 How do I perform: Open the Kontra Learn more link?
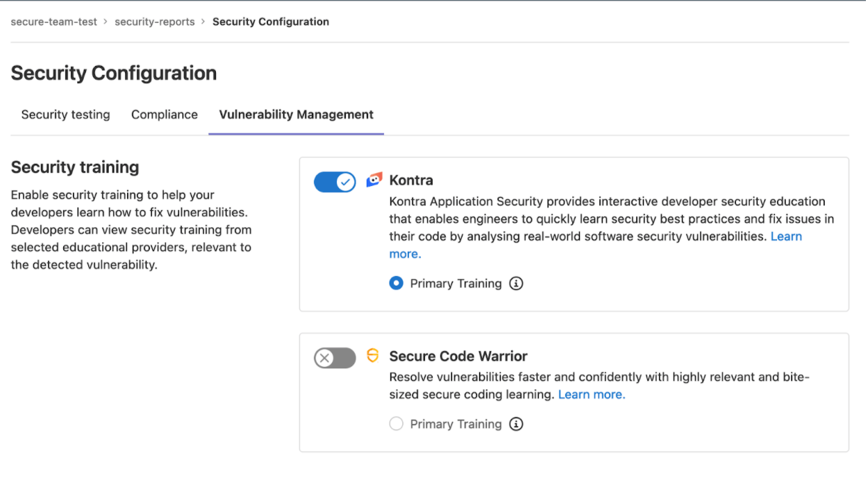click(786, 236)
